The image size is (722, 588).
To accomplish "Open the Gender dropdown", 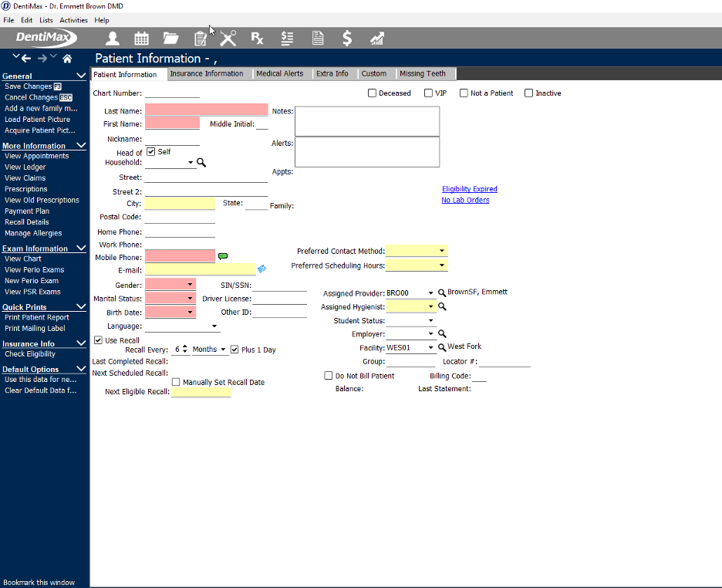I will point(190,285).
